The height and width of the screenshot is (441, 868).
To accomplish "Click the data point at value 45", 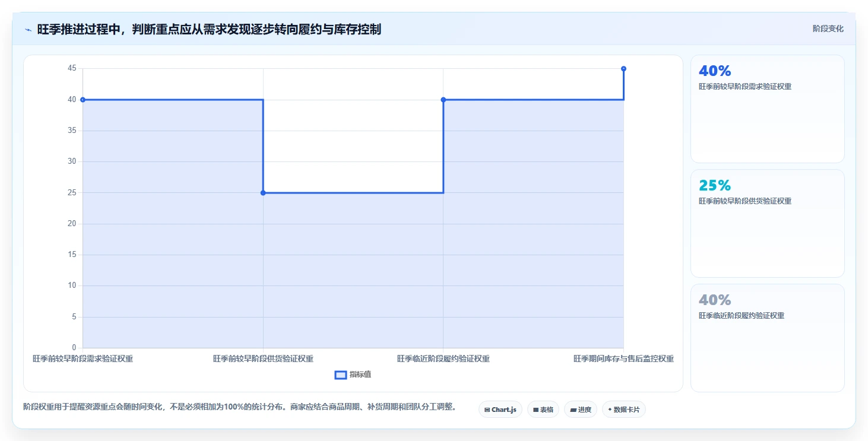I will pos(623,69).
